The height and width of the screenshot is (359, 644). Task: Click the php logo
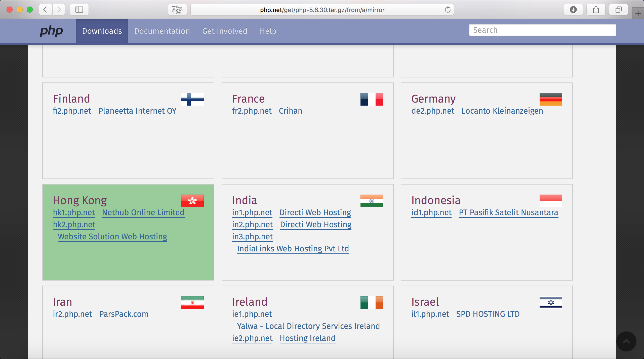51,31
